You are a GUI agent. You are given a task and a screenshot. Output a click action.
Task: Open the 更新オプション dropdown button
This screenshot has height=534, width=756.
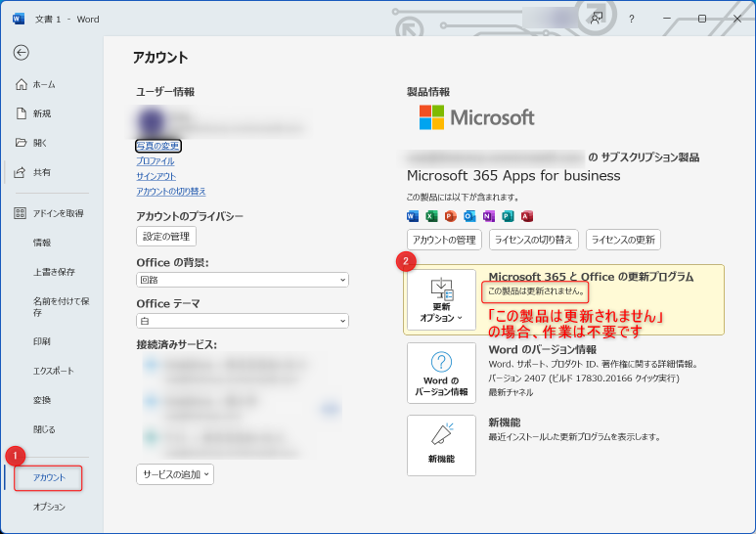pyautogui.click(x=441, y=299)
